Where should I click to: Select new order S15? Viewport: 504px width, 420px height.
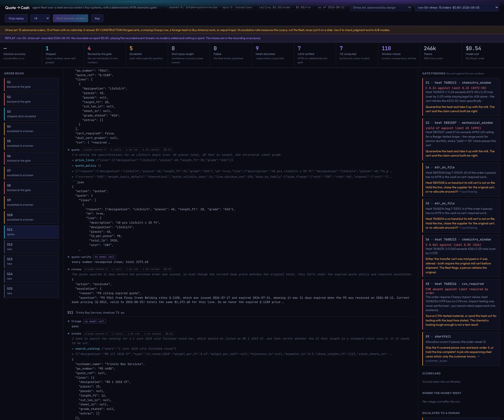[31, 291]
